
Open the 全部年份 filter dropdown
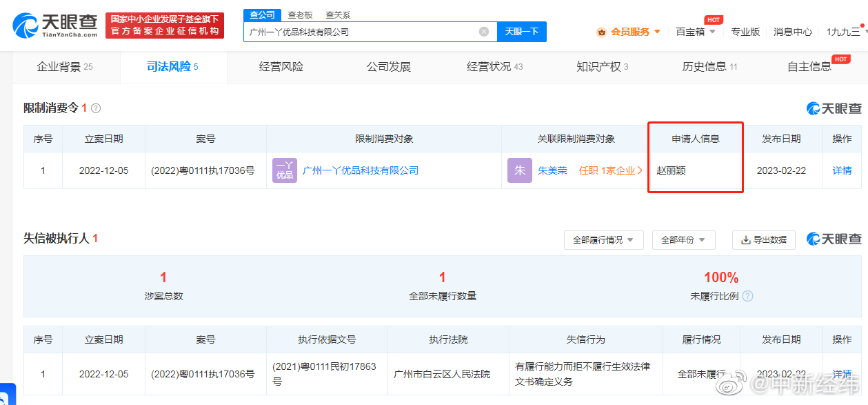coord(683,240)
